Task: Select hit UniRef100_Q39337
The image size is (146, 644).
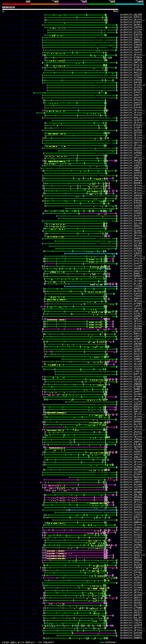Action: click(x=131, y=347)
